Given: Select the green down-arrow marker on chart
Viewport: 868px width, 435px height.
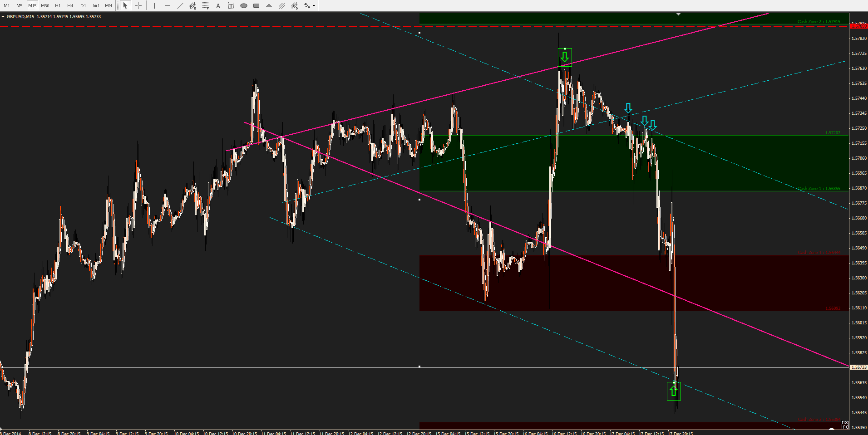Looking at the screenshot, I should point(564,57).
